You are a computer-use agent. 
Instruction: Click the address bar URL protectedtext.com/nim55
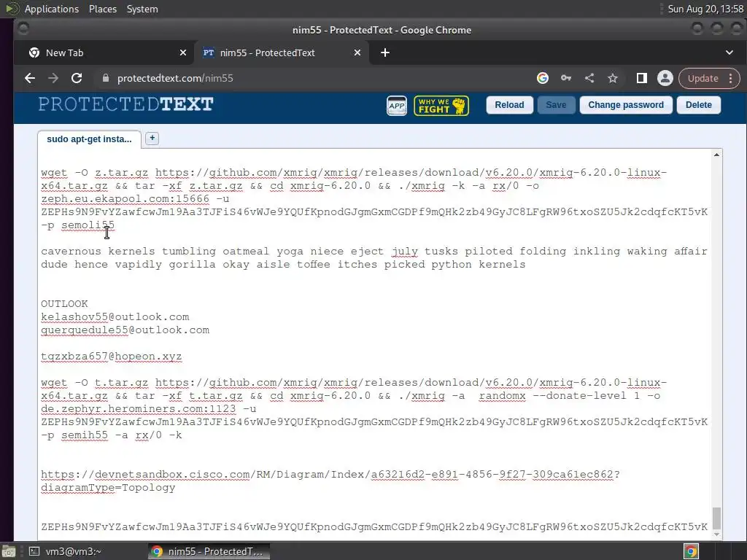(175, 78)
